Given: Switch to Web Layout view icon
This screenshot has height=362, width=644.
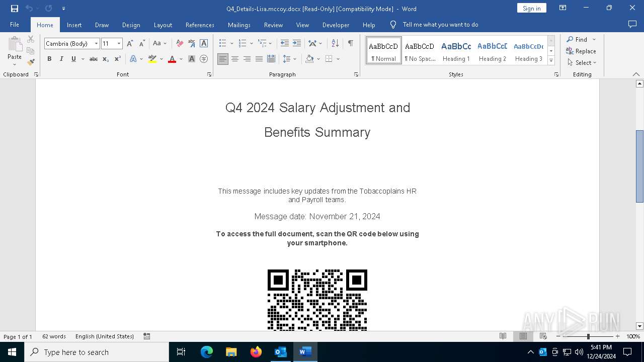Looking at the screenshot, I should pos(543,336).
